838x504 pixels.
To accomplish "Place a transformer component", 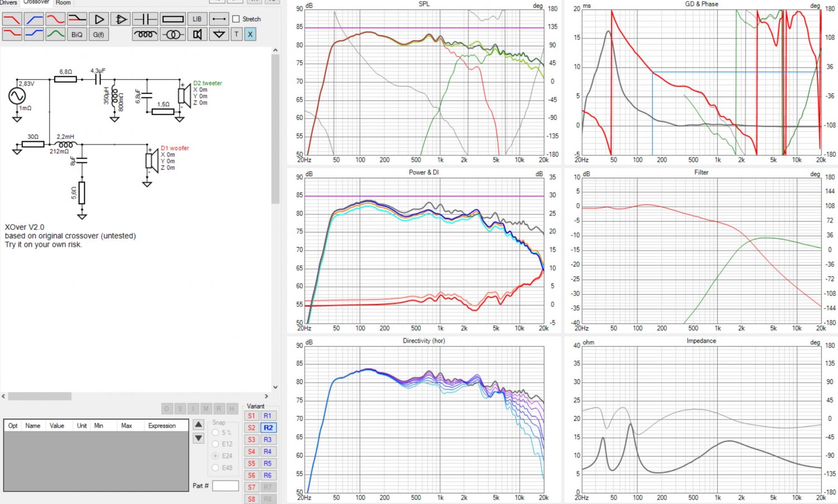I will 173,34.
